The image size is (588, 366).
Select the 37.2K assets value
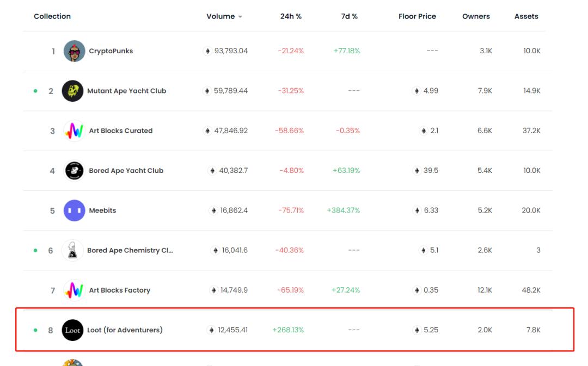[531, 131]
